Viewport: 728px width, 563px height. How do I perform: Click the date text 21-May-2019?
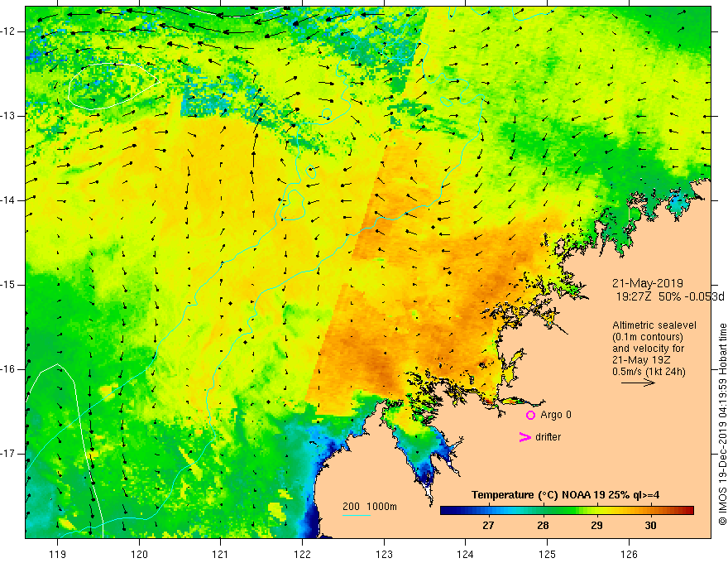[x=648, y=283]
